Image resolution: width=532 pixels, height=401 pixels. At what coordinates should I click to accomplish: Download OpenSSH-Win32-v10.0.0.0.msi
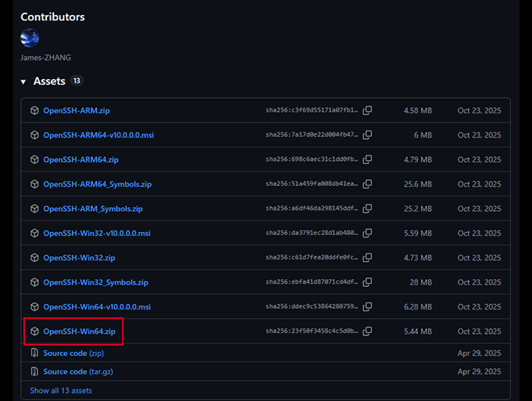point(97,233)
